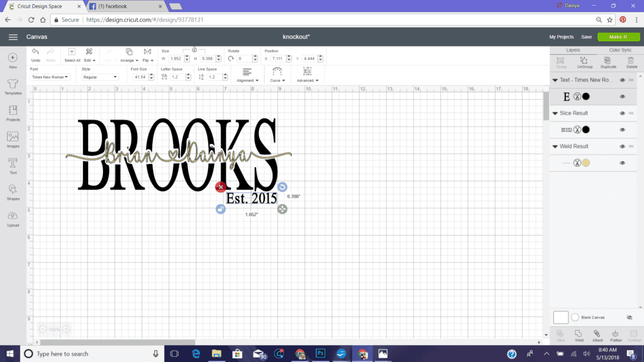
Task: Open the Images library
Action: [13, 140]
